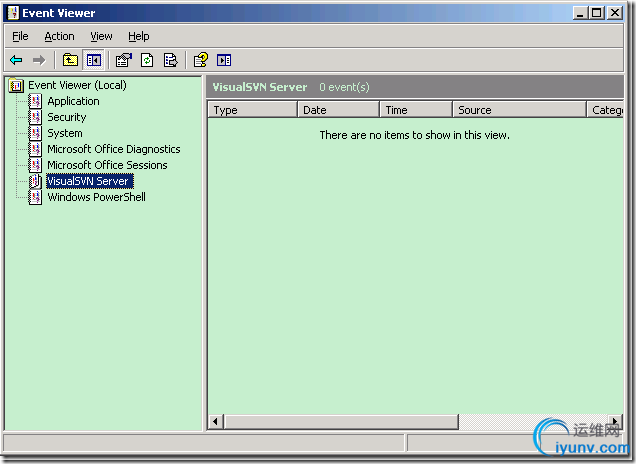Click the horizontal scrollbar left arrow

point(215,421)
